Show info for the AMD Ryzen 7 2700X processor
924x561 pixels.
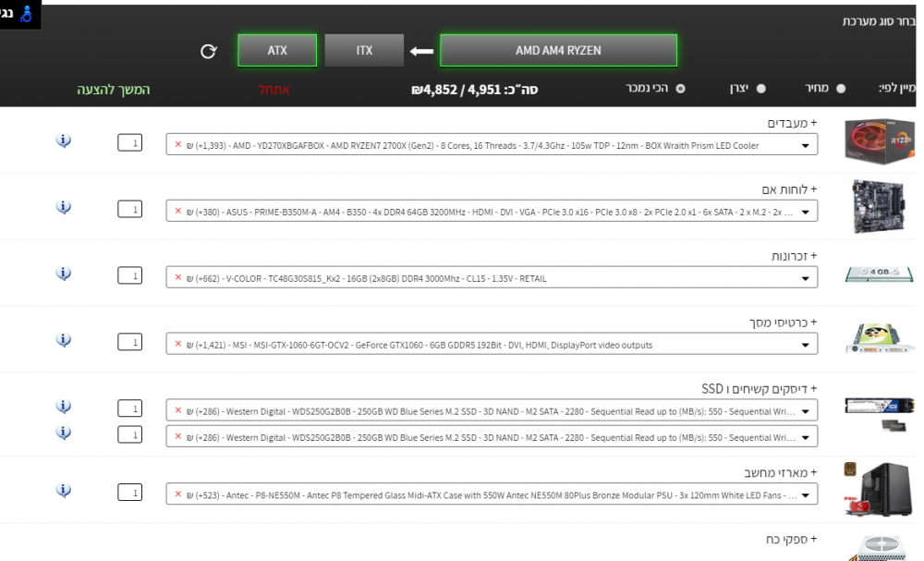pos(64,140)
